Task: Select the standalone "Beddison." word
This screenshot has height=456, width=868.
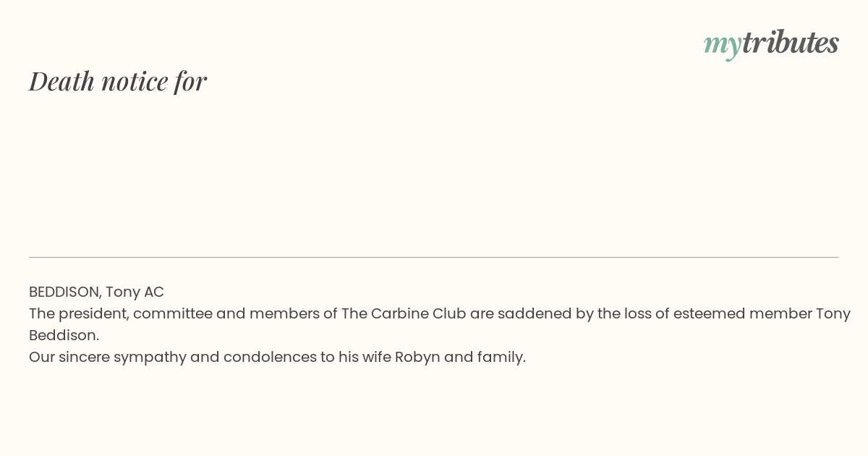Action: tap(64, 335)
